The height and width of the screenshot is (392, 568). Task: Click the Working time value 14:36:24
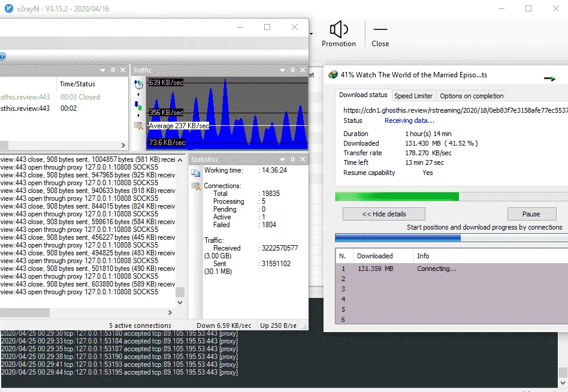point(274,170)
